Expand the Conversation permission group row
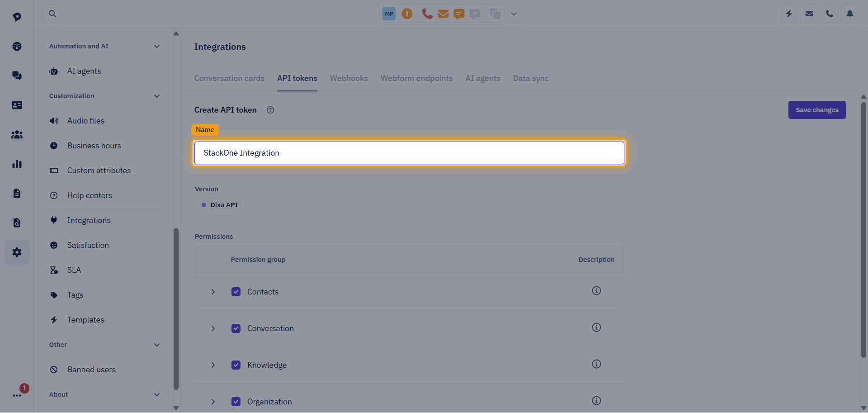Viewport: 868px width, 413px height. (213, 328)
